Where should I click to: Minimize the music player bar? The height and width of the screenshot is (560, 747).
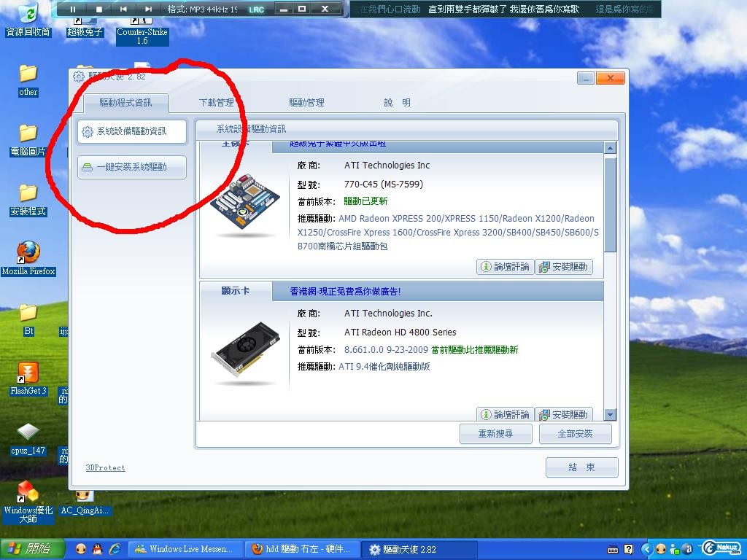click(x=284, y=9)
